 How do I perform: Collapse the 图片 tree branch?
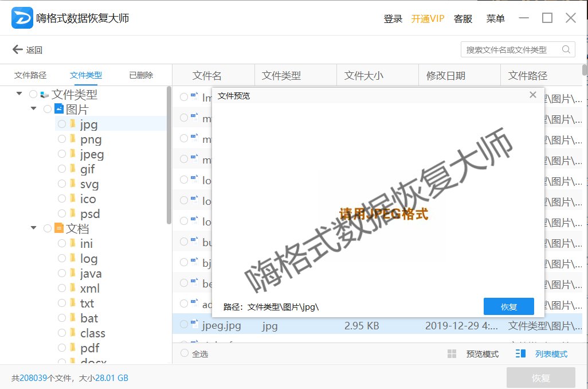coord(33,109)
